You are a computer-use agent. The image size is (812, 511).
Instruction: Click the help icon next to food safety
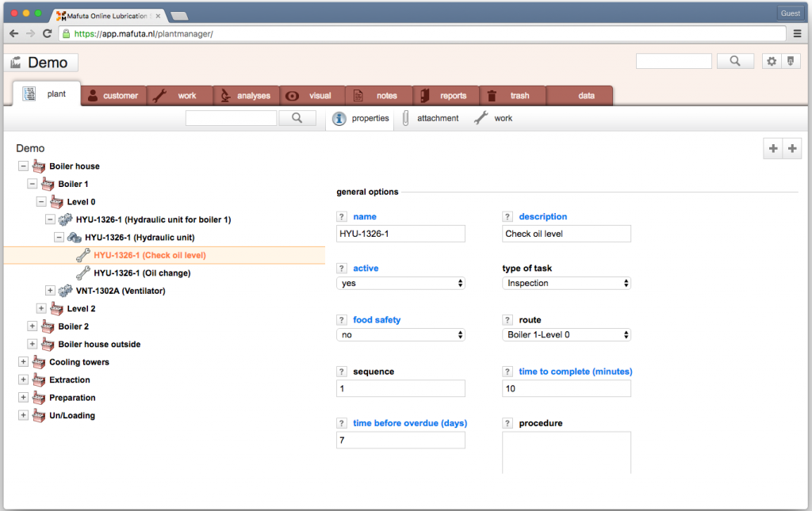coord(342,320)
